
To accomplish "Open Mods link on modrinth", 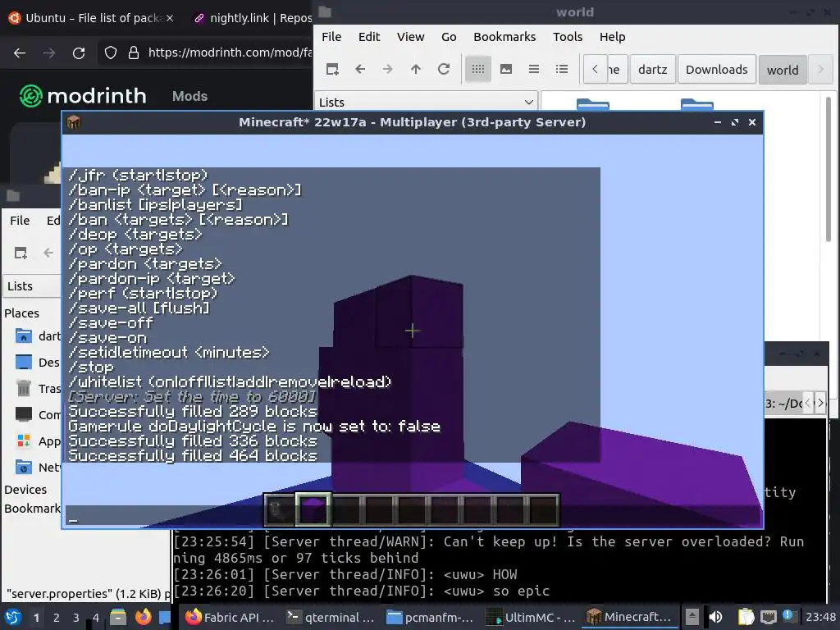I will pos(189,97).
